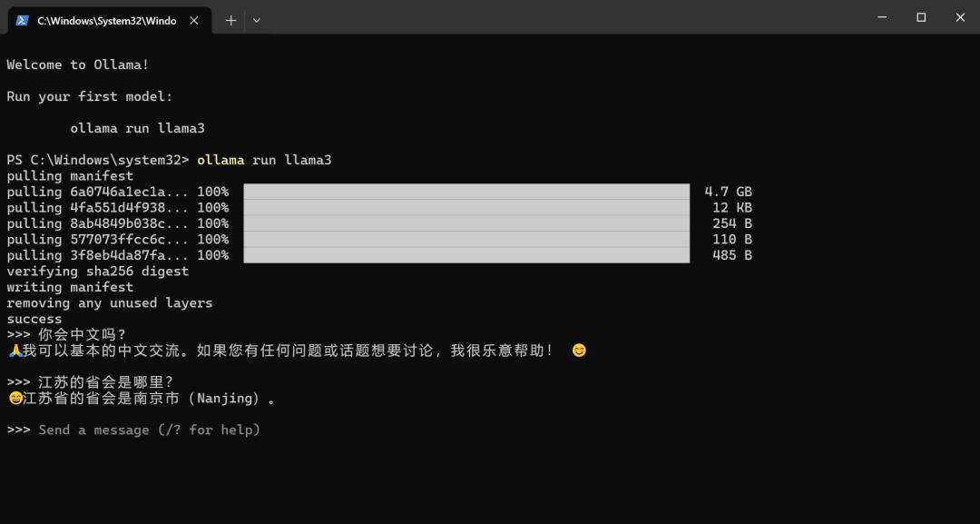Click 'pulling 8ab4849b038c... 100%' text

[117, 223]
